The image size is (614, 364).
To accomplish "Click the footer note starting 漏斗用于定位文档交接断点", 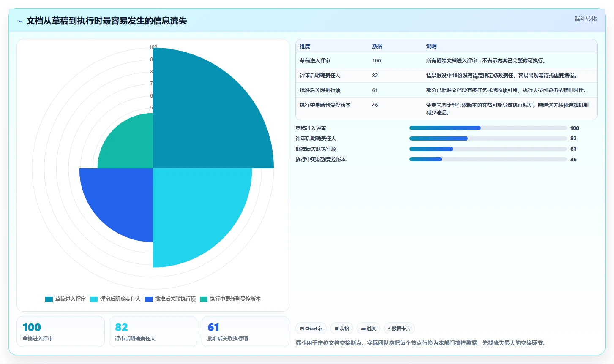I will [x=421, y=343].
